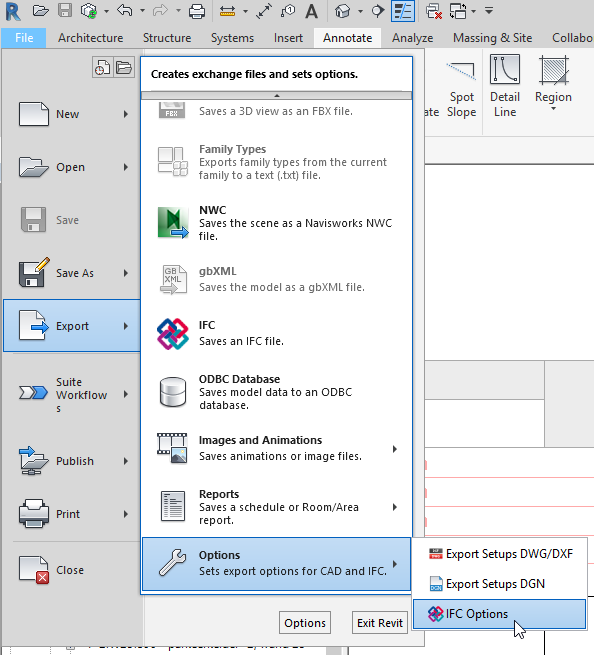Click the Redo arrow icon

(x=160, y=10)
